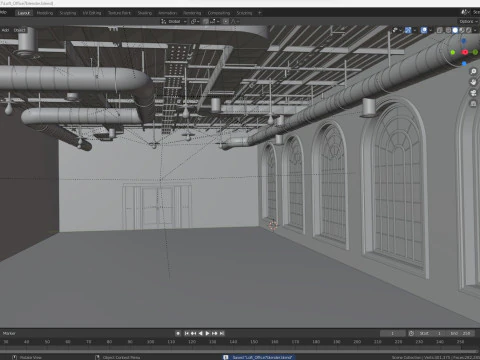
Task: Toggle auto keying record button
Action: click(178, 333)
